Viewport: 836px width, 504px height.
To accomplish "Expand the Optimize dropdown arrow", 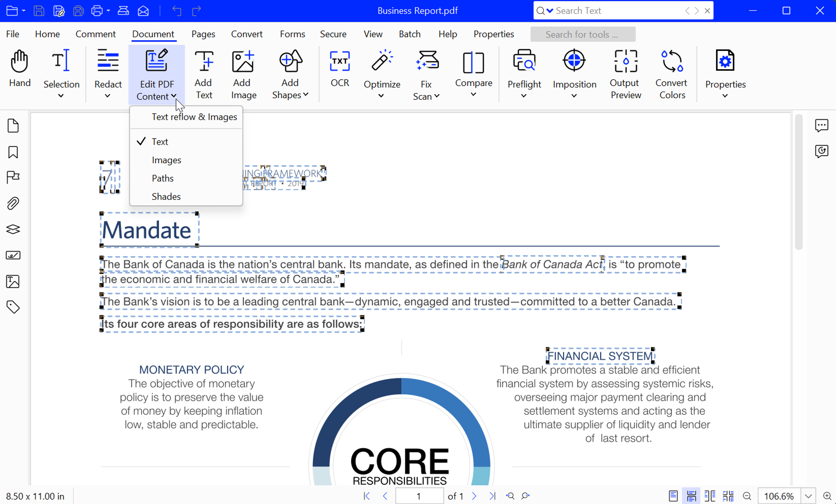I will pyautogui.click(x=381, y=96).
